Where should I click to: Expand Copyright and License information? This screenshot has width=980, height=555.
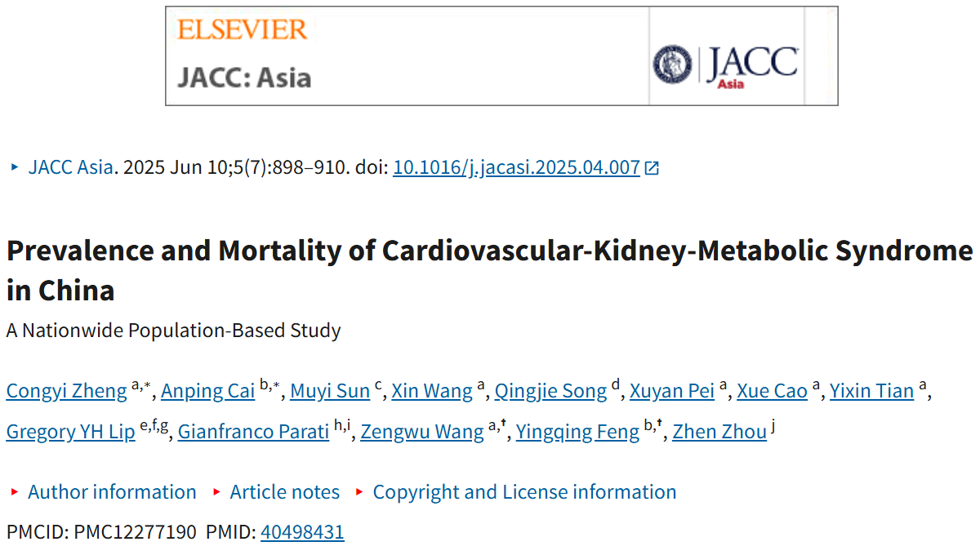pos(524,492)
